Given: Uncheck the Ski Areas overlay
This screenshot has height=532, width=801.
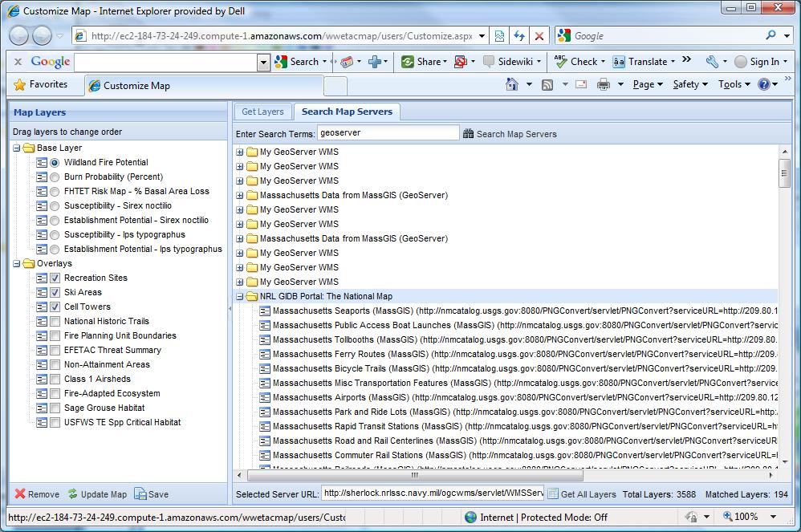Looking at the screenshot, I should (x=55, y=293).
